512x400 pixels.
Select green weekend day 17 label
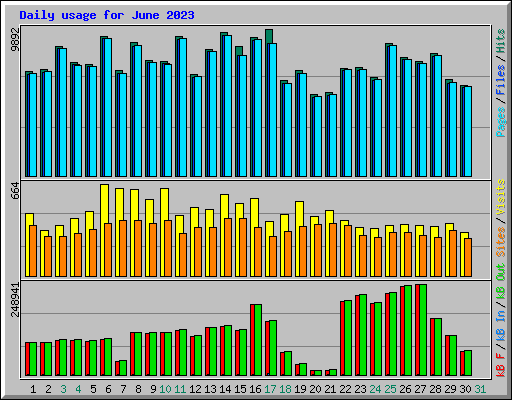point(270,389)
